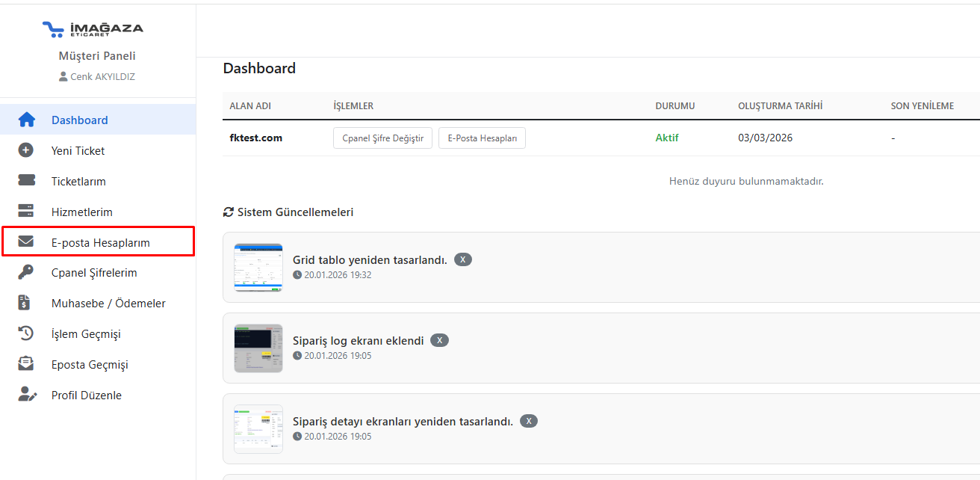The height and width of the screenshot is (480, 980).
Task: Click the İşlem Geçmişi history icon
Action: [26, 334]
